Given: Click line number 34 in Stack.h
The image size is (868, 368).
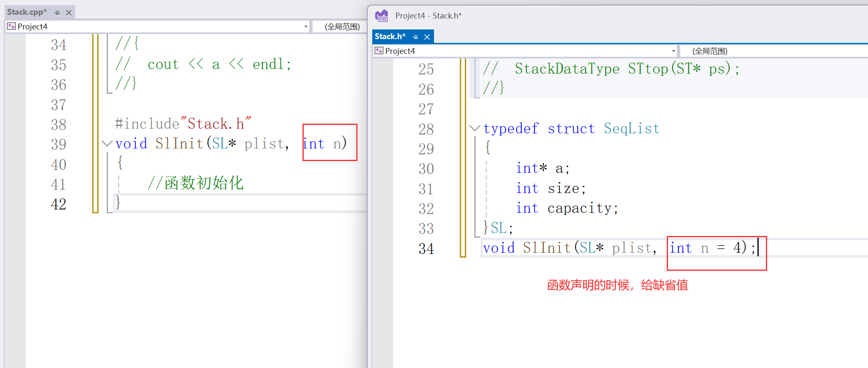Looking at the screenshot, I should tap(426, 249).
